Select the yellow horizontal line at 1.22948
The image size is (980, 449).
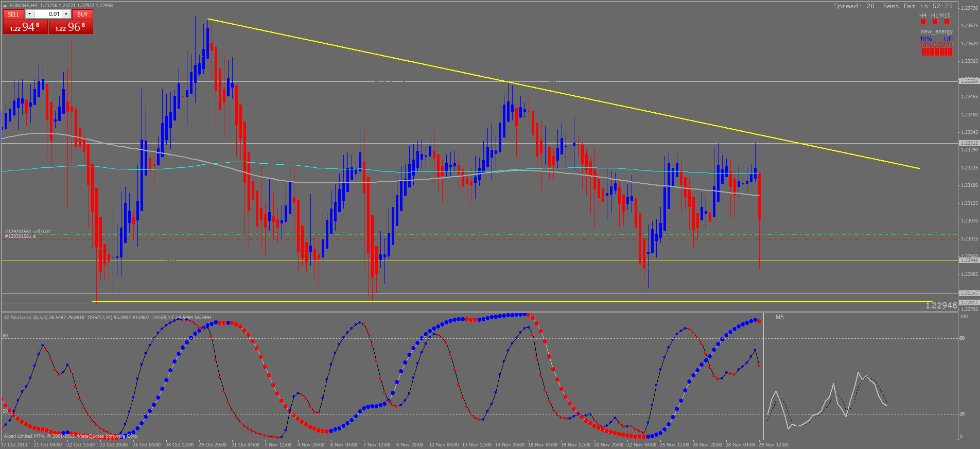click(479, 261)
